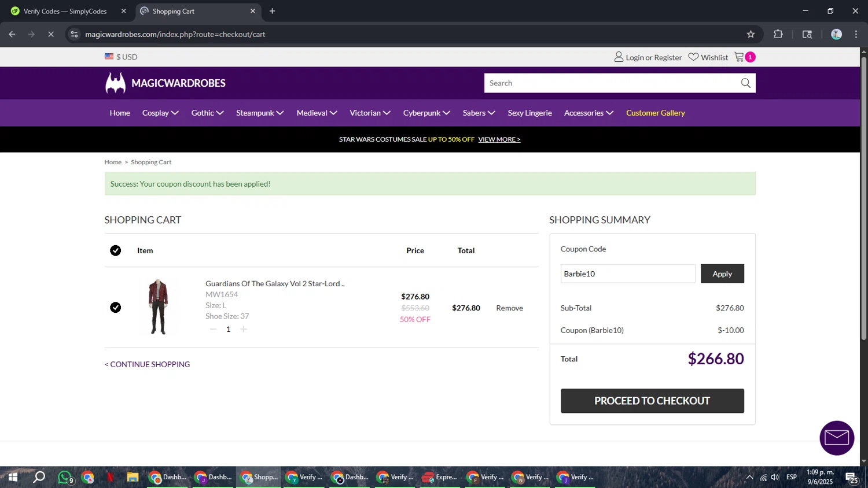This screenshot has width=868, height=488.
Task: Open Customer Gallery page
Action: coord(656,113)
